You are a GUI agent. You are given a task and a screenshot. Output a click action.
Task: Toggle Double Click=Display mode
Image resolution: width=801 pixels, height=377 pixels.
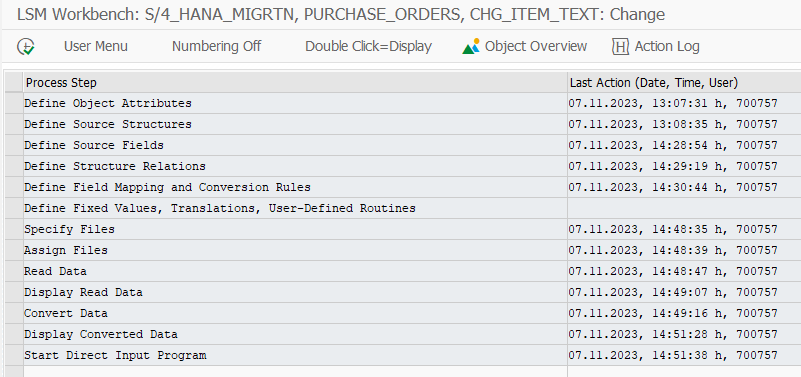tap(369, 46)
